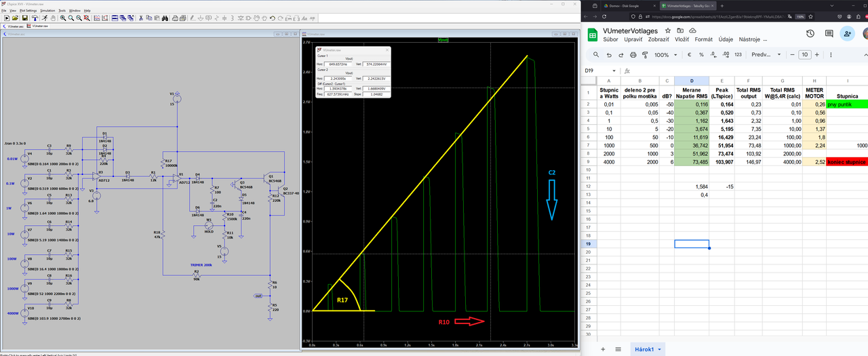Open the Formát menu in Google Sheets
The width and height of the screenshot is (868, 356).
point(703,39)
